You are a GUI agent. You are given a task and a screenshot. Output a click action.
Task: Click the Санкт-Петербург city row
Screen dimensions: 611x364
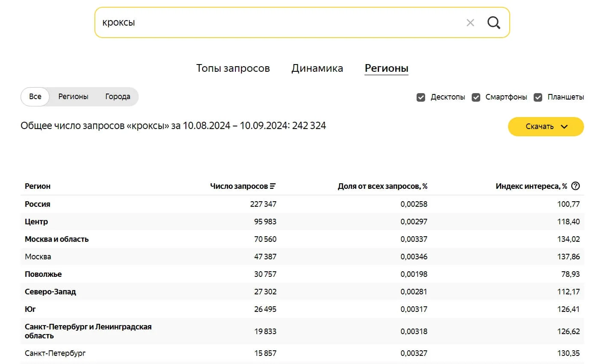tap(55, 353)
